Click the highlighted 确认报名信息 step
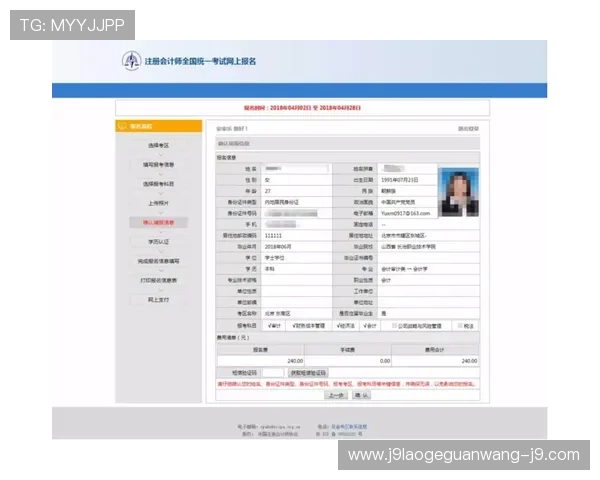 click(159, 222)
